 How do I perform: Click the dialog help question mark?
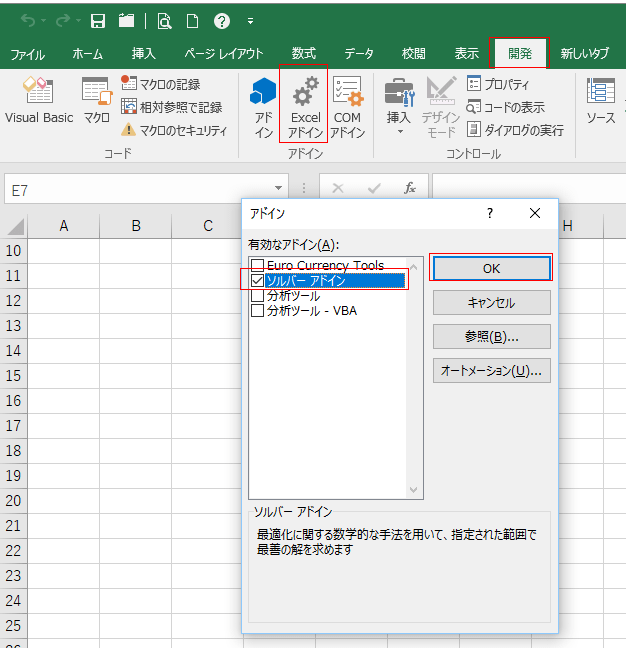coord(490,213)
